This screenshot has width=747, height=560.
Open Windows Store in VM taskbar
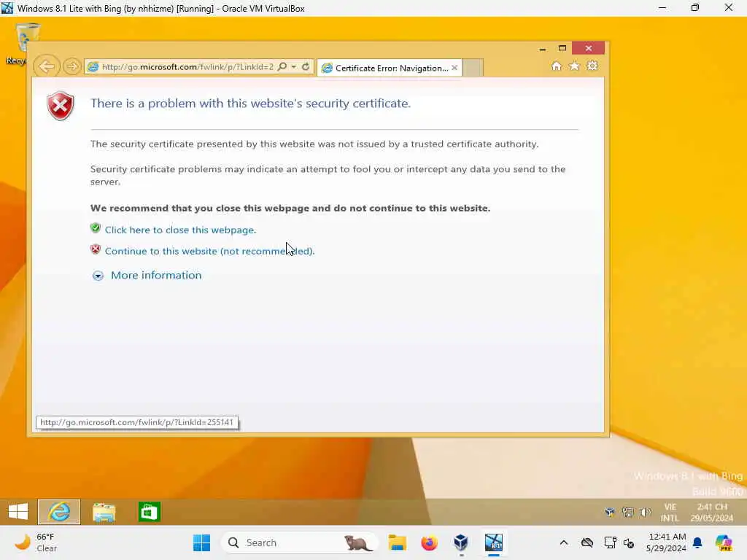pyautogui.click(x=149, y=512)
